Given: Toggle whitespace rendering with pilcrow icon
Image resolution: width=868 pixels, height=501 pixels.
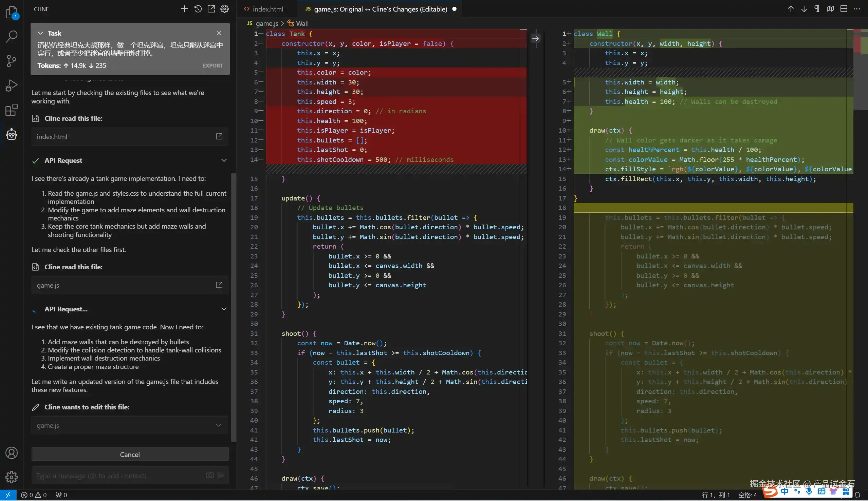Looking at the screenshot, I should click(817, 9).
